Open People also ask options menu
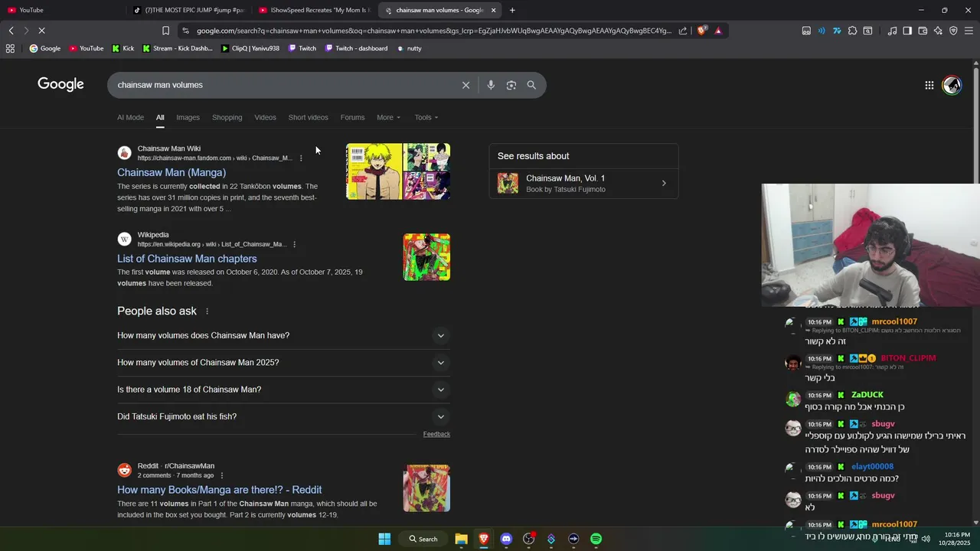The width and height of the screenshot is (980, 551). point(207,311)
